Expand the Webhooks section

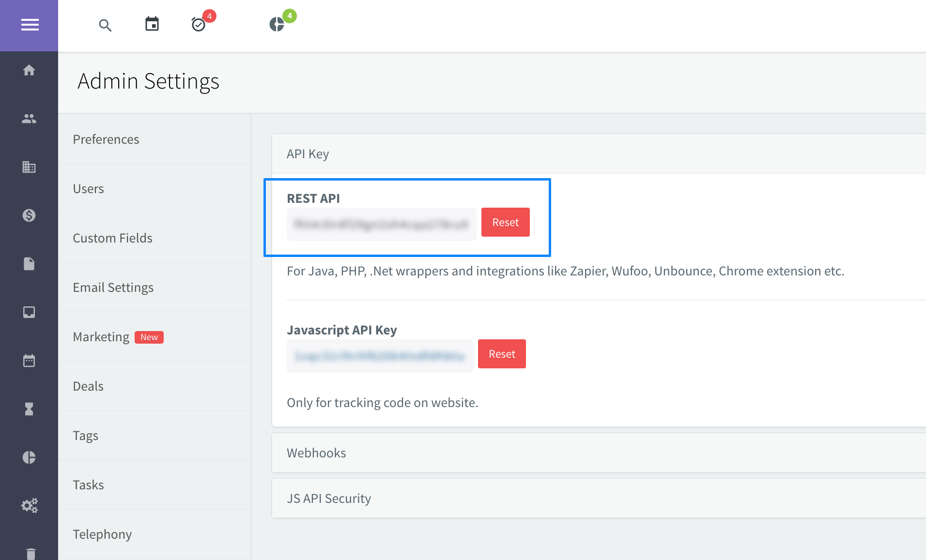pyautogui.click(x=316, y=453)
